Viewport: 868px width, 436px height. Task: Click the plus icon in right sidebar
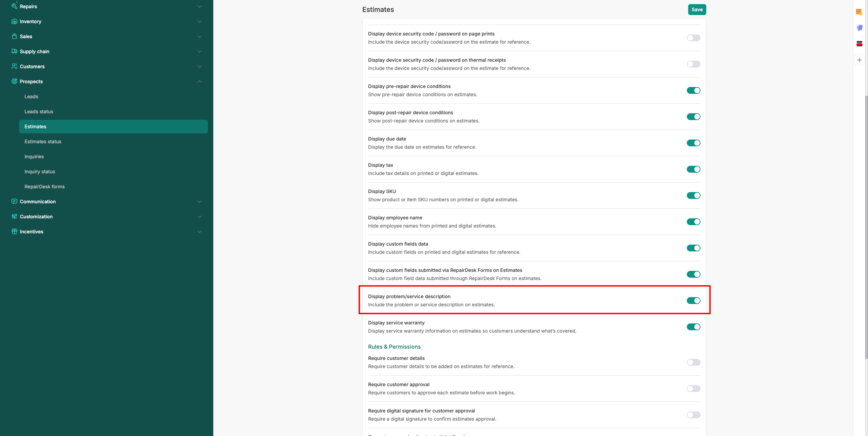tap(859, 60)
